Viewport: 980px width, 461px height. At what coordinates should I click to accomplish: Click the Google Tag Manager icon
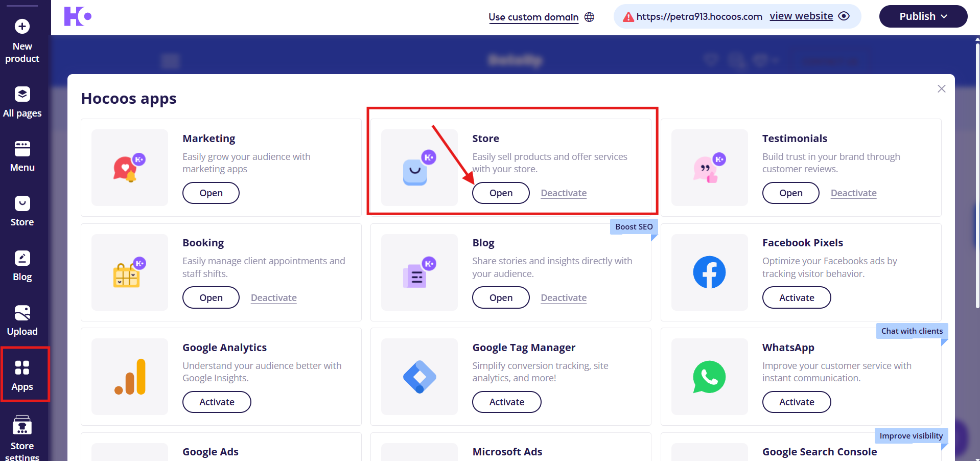419,377
